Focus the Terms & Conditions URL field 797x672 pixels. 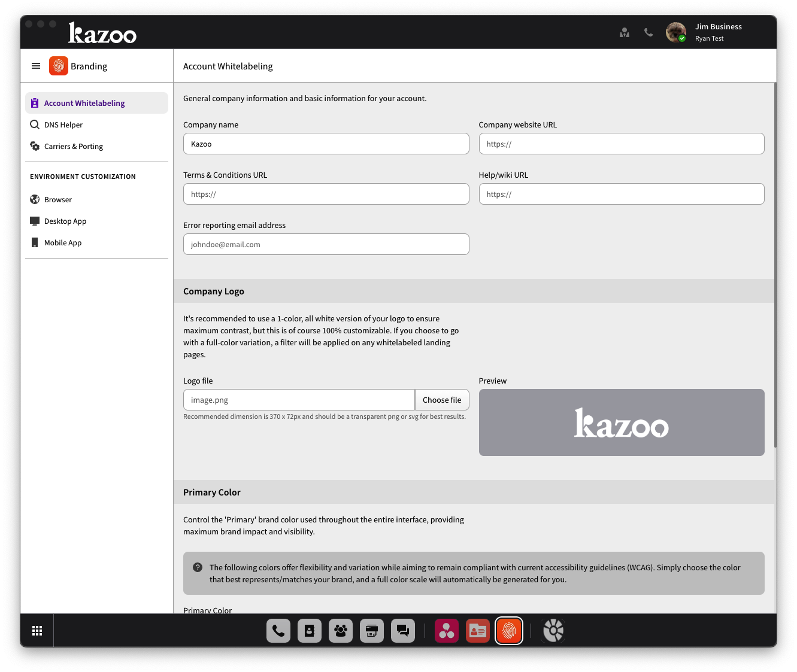[326, 194]
